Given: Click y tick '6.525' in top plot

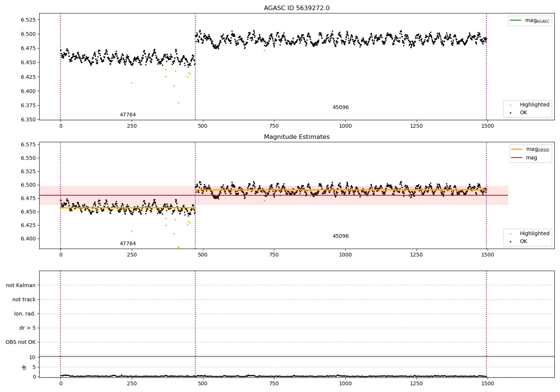Looking at the screenshot, I should point(28,20).
